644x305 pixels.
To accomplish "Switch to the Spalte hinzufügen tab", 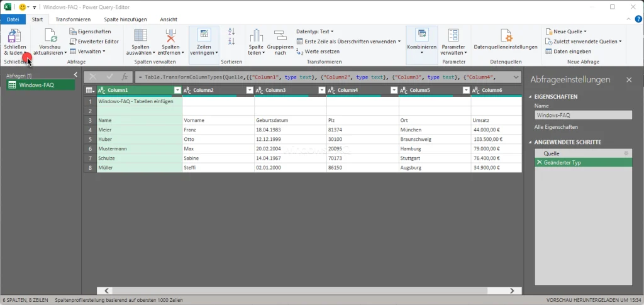I will (x=125, y=19).
